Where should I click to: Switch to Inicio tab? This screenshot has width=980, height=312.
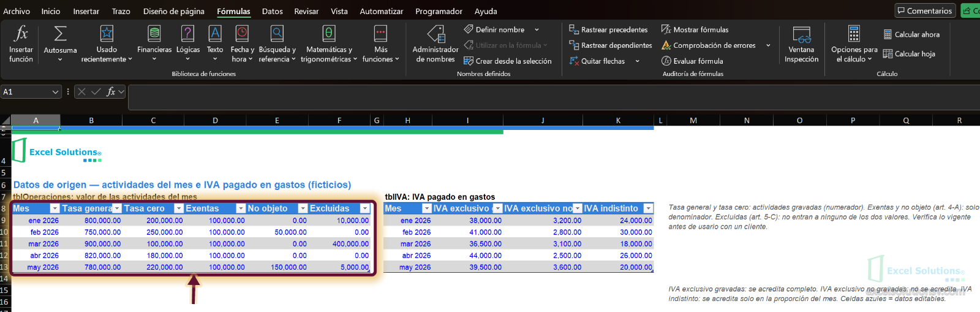(x=51, y=11)
